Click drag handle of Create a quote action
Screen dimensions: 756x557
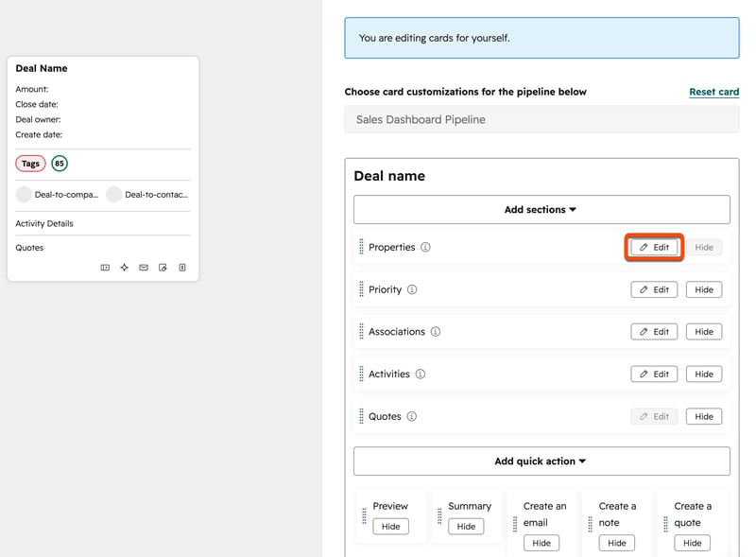point(665,524)
